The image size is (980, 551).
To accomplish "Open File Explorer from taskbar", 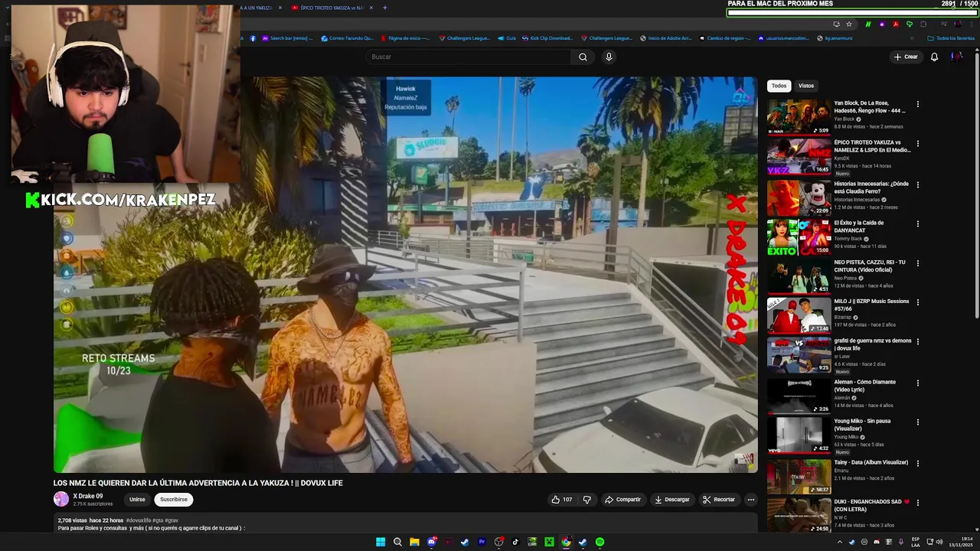I will click(414, 542).
